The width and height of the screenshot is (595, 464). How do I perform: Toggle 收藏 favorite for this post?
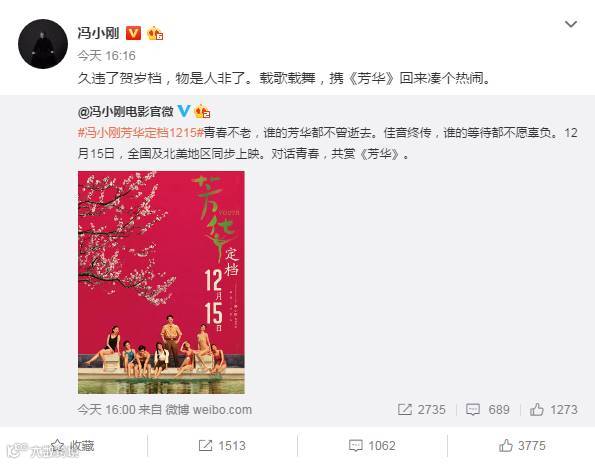point(73,445)
